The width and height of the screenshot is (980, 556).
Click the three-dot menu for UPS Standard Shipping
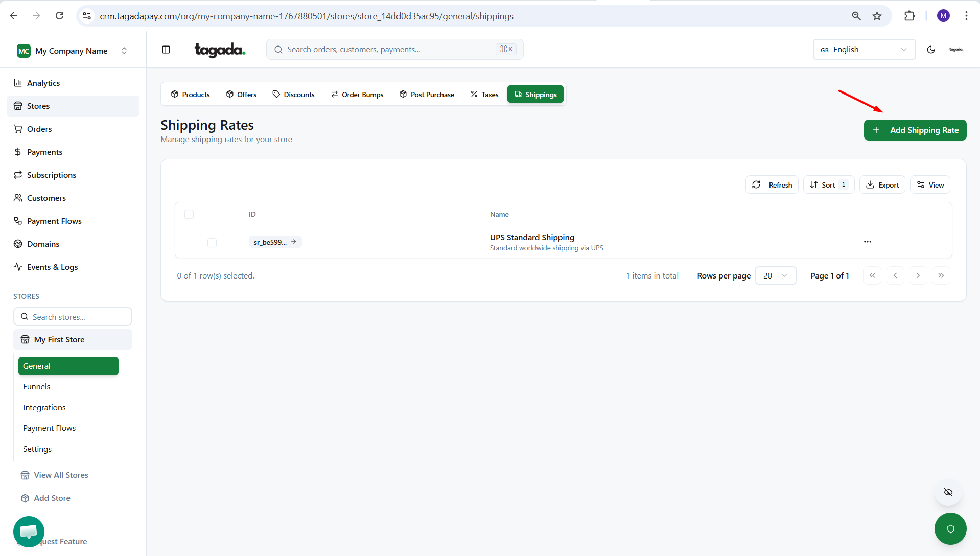point(867,242)
